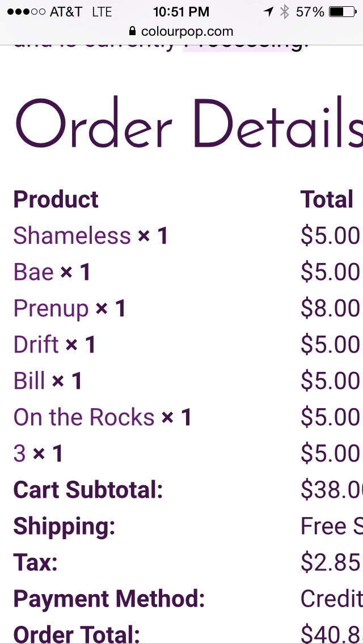The image size is (363, 644).
Task: Tap the colourpop.com address bar
Action: click(181, 31)
